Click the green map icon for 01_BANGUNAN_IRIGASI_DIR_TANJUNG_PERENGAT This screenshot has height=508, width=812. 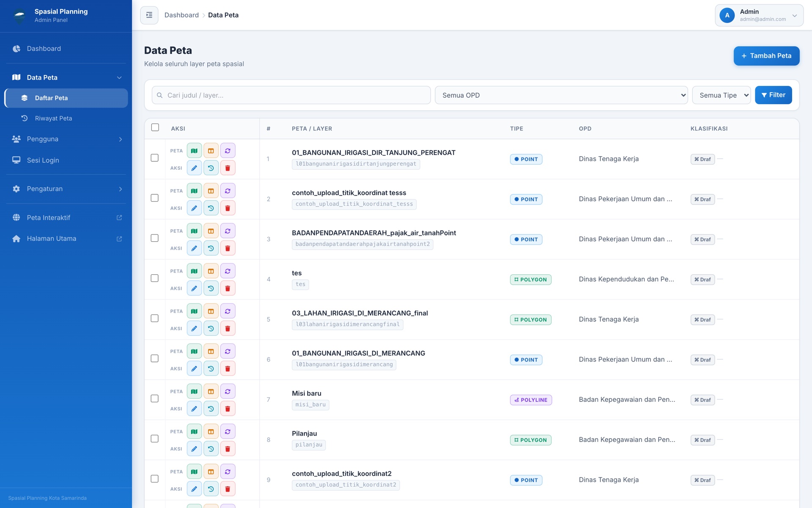click(x=194, y=151)
